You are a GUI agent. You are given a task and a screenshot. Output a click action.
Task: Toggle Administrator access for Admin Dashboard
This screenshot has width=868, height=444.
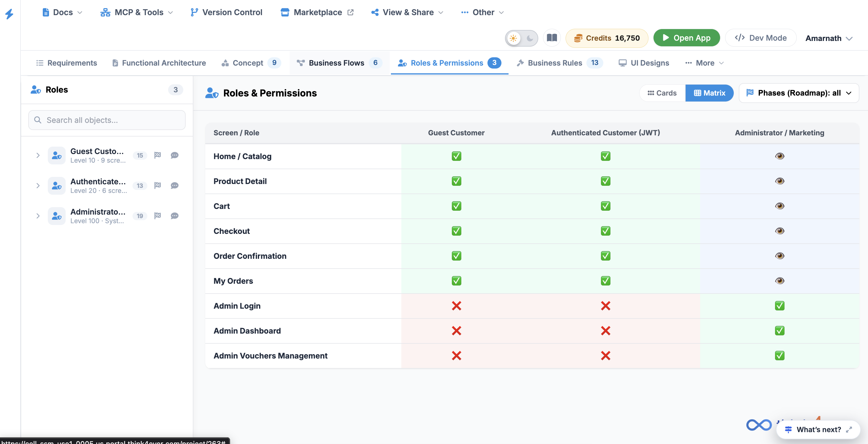point(779,331)
